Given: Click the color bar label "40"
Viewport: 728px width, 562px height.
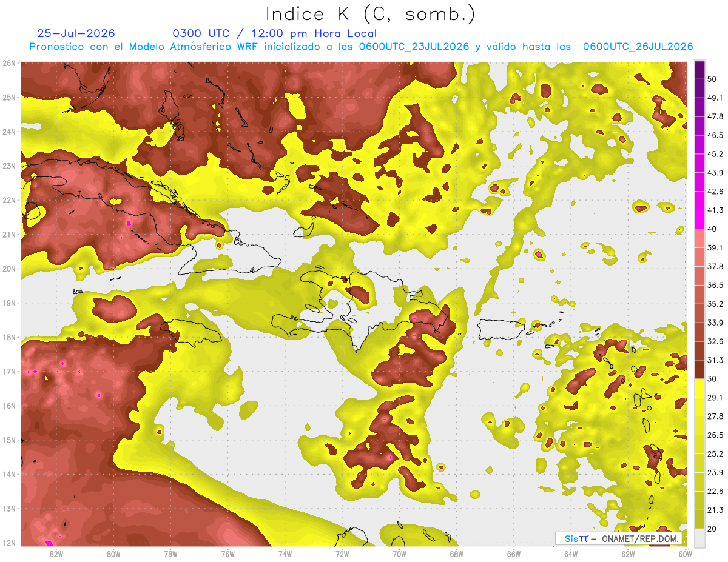Looking at the screenshot, I should point(712,229).
